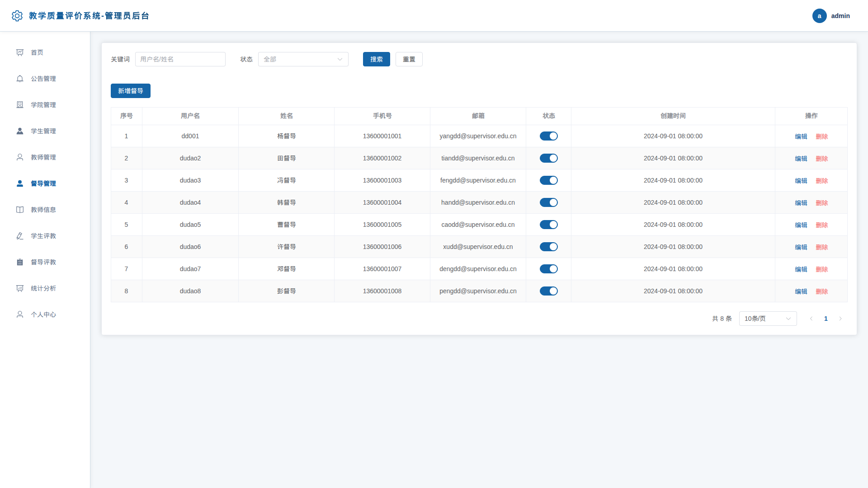Delete the dudao8 row
The image size is (868, 488).
[x=821, y=291]
